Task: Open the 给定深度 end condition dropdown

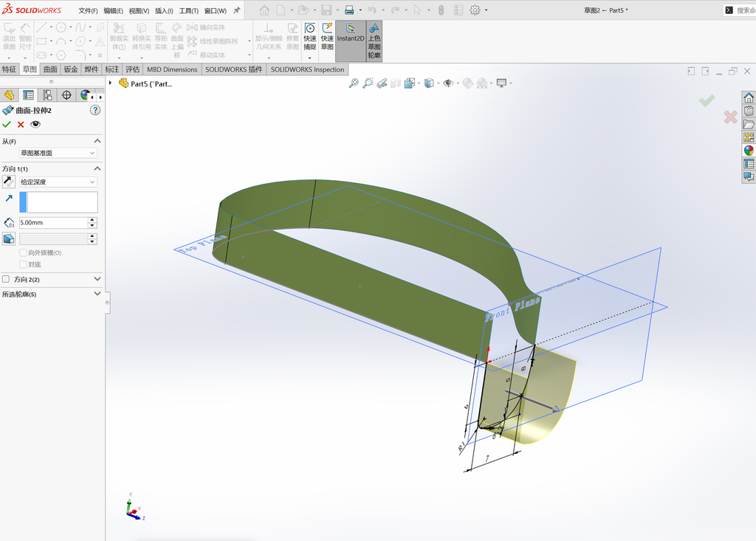Action: click(x=58, y=182)
